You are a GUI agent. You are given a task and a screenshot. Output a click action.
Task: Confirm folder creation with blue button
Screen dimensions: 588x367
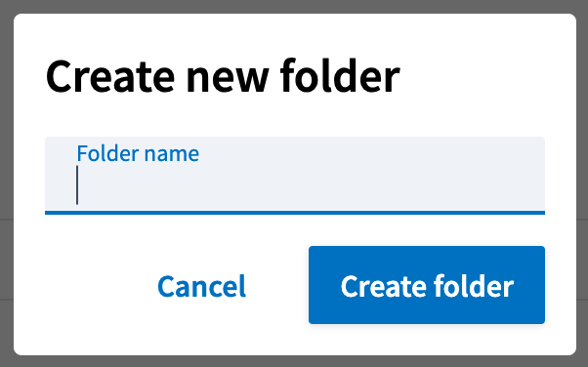click(427, 285)
